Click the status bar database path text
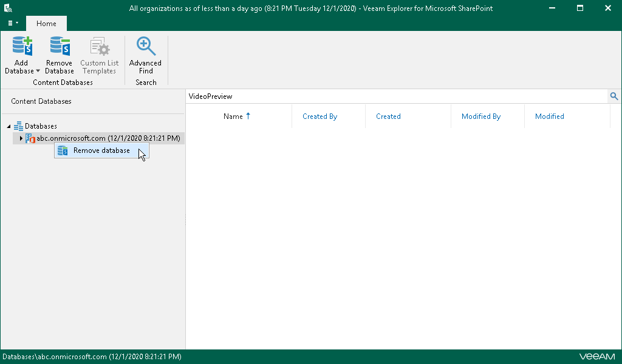 pyautogui.click(x=92, y=357)
